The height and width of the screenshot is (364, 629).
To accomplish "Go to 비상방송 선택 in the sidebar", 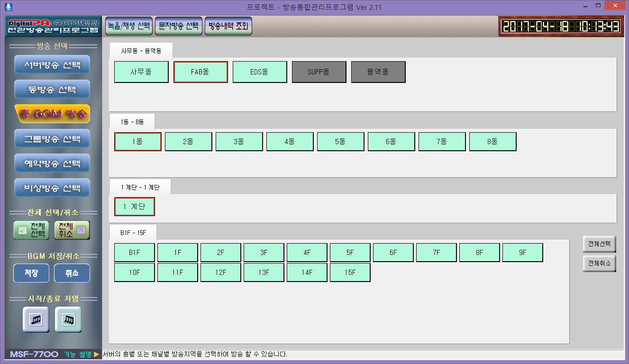I will (x=52, y=188).
